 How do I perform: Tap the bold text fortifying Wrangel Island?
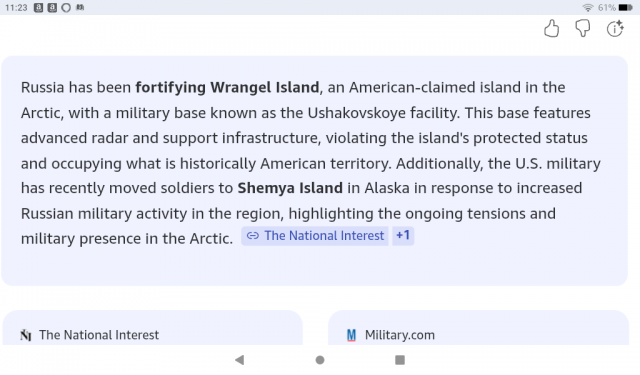click(x=227, y=87)
